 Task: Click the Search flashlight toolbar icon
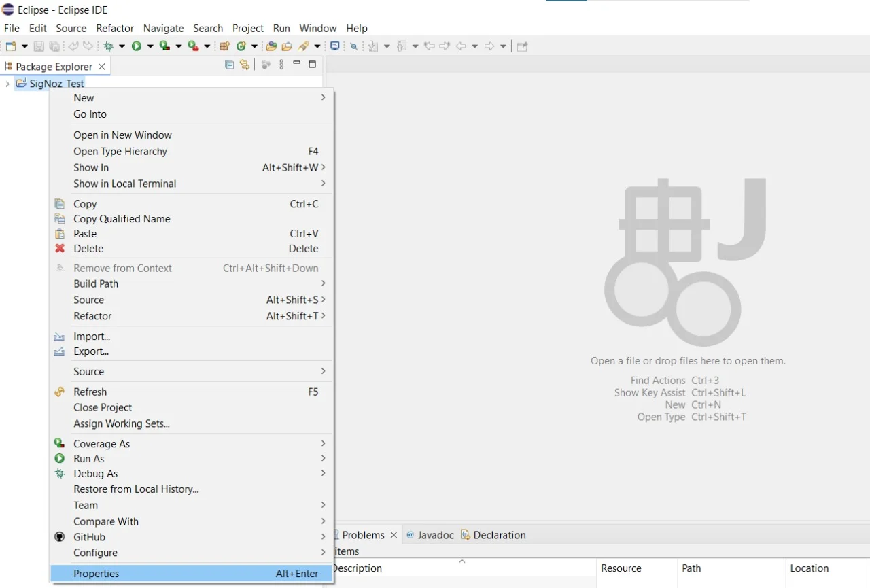[303, 46]
